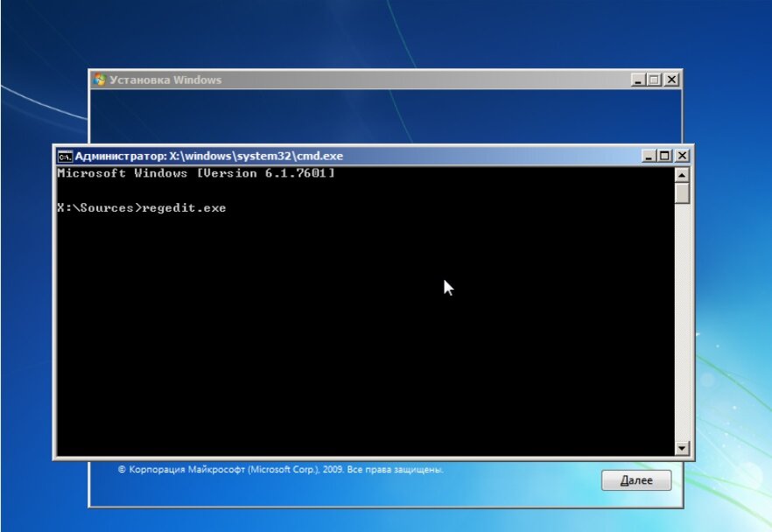Maximize the cmd.exe window

point(664,156)
